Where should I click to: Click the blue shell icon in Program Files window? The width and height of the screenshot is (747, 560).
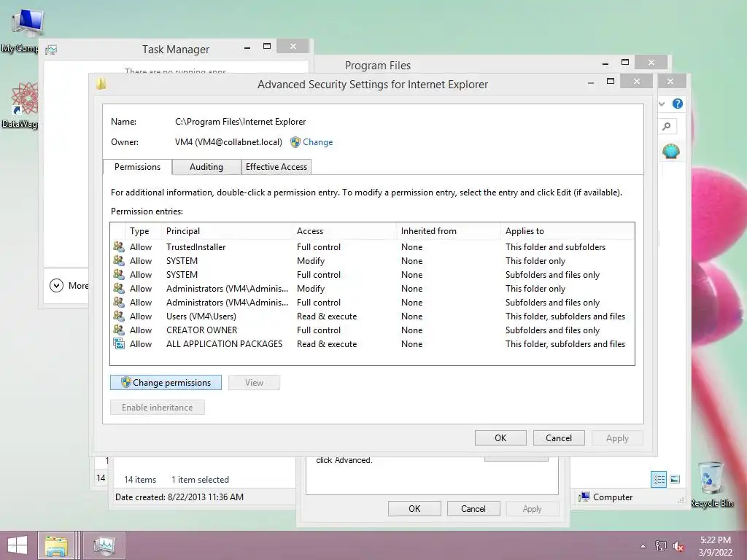[671, 152]
